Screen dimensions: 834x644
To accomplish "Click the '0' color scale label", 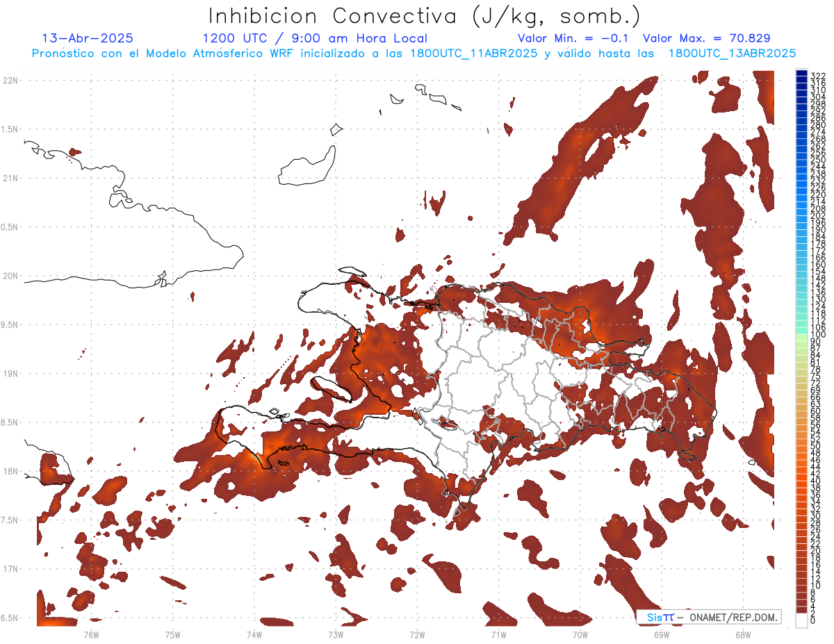I will pos(814,620).
